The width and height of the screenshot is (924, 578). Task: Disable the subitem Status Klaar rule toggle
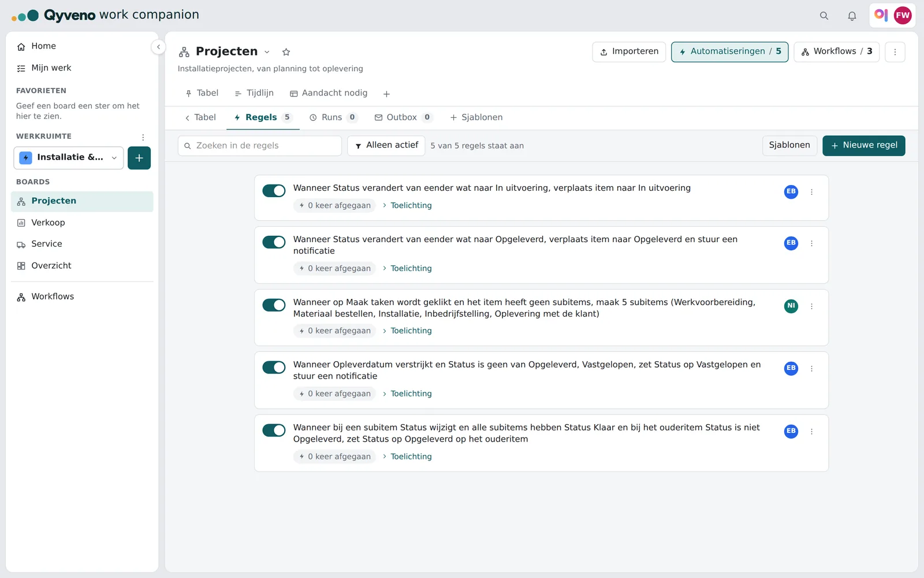click(x=274, y=431)
